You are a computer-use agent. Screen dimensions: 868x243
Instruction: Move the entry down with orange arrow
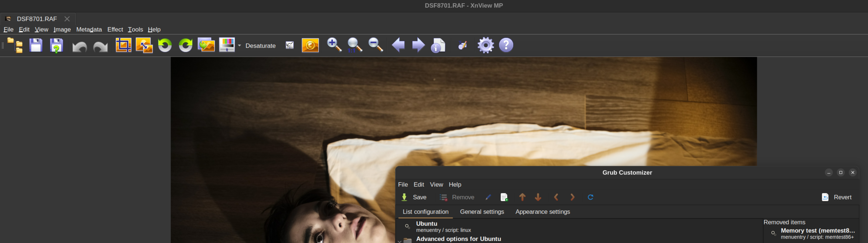click(x=538, y=197)
